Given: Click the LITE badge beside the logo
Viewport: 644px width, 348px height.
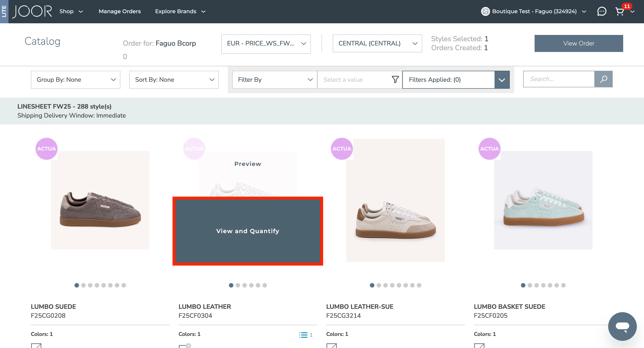Looking at the screenshot, I should [4, 11].
